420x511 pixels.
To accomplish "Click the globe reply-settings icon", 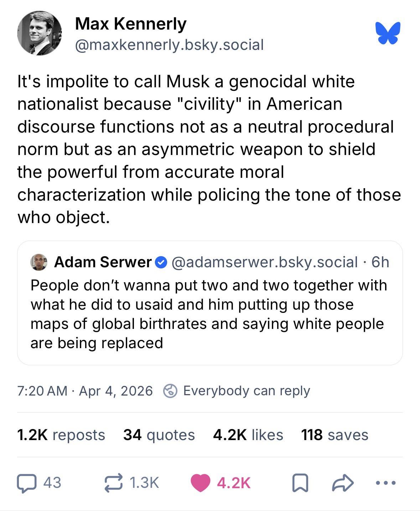I will pos(170,391).
